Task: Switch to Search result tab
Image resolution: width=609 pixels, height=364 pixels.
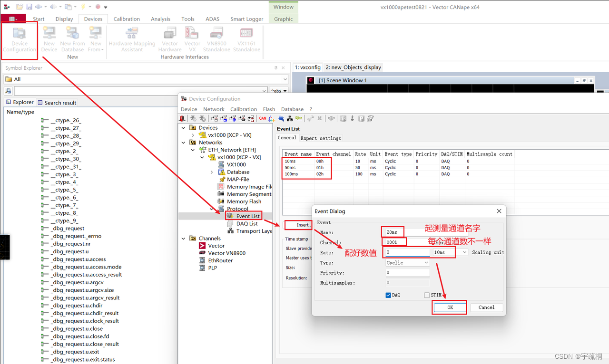Action: coord(57,102)
